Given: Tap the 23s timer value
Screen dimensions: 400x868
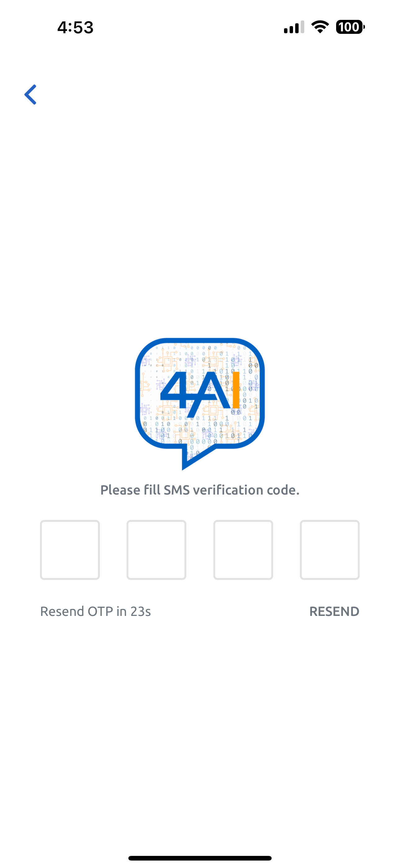Looking at the screenshot, I should (x=140, y=611).
